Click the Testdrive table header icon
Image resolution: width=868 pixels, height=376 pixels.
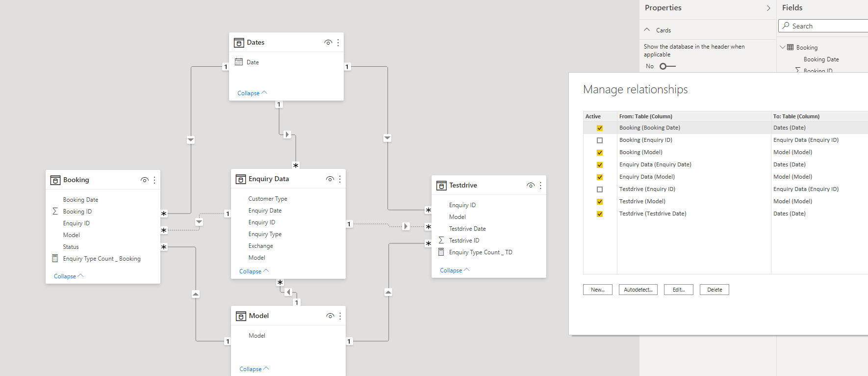441,186
